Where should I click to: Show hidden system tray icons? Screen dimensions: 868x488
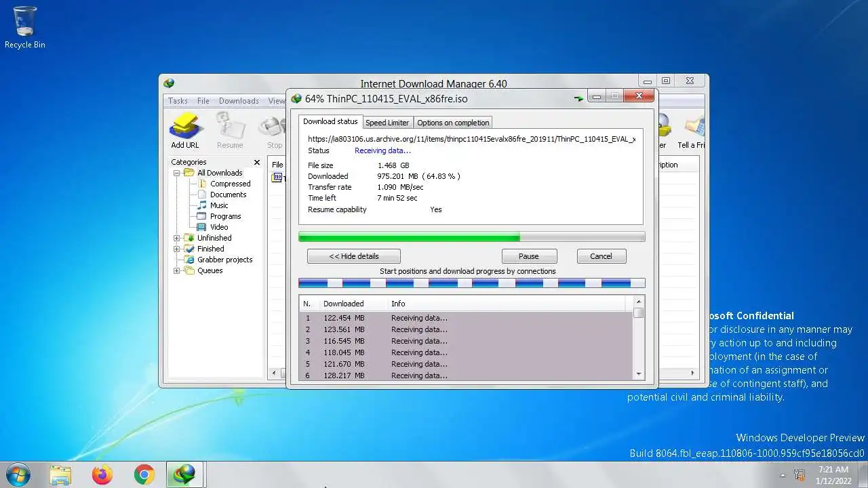783,475
